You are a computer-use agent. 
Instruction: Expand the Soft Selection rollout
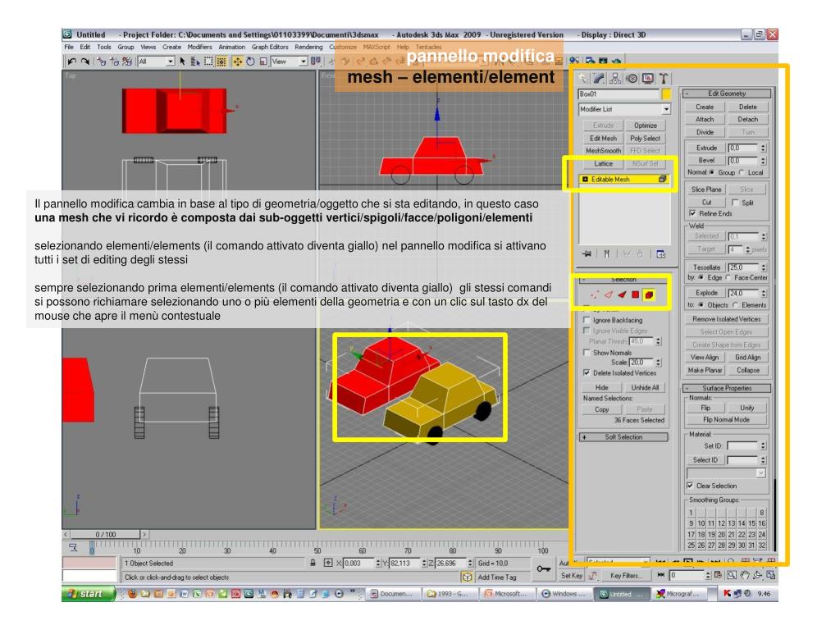(623, 437)
